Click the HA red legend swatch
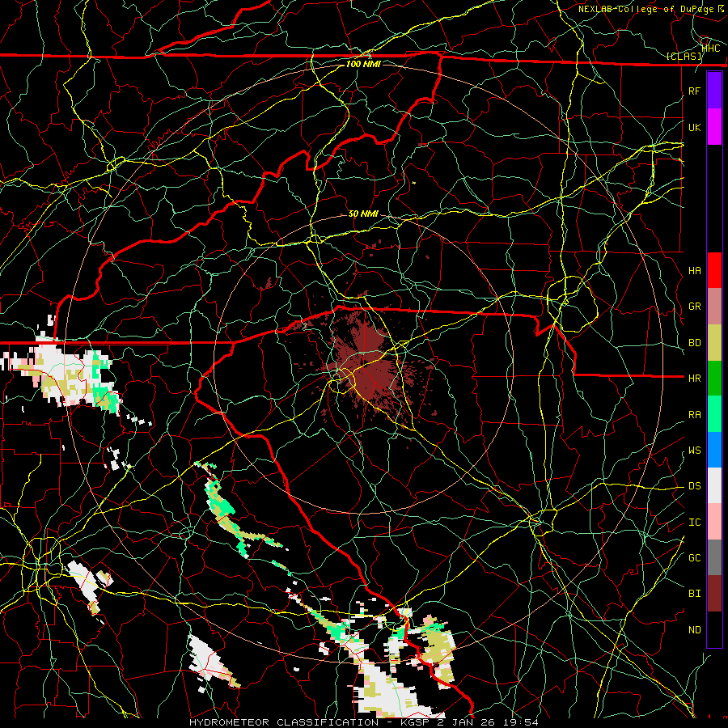The width and height of the screenshot is (728, 728). 714,270
